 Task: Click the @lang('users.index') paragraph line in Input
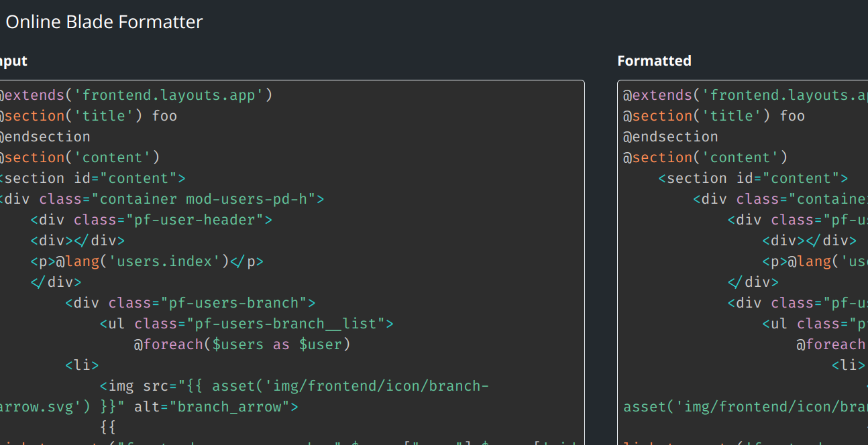coord(146,261)
